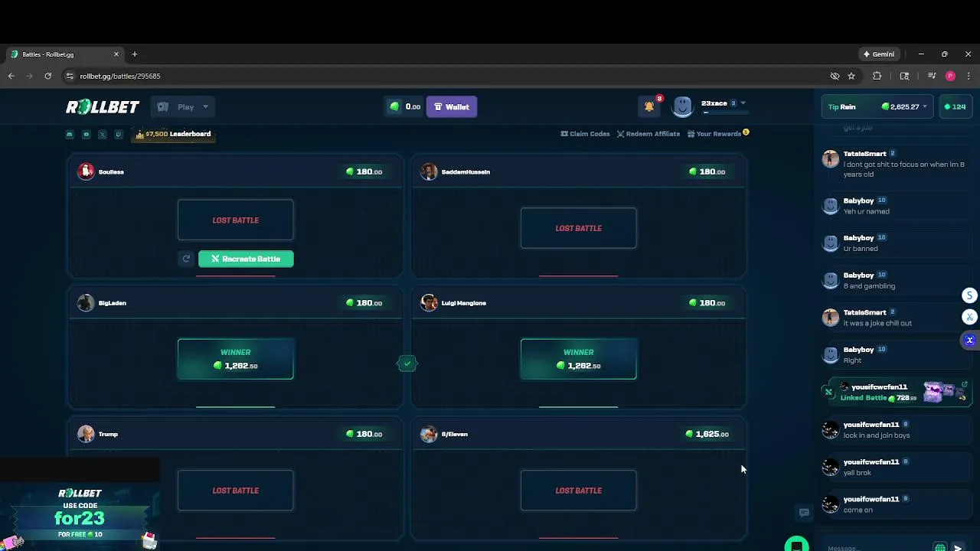Click the LOST BATTLE box under Soulless
This screenshot has height=551, width=980.
click(x=235, y=220)
